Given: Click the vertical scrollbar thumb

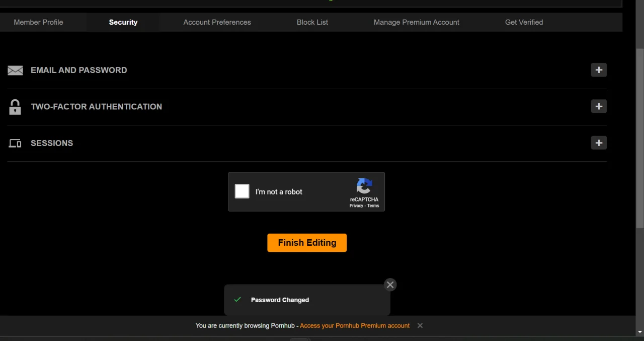Looking at the screenshot, I should coord(640,138).
